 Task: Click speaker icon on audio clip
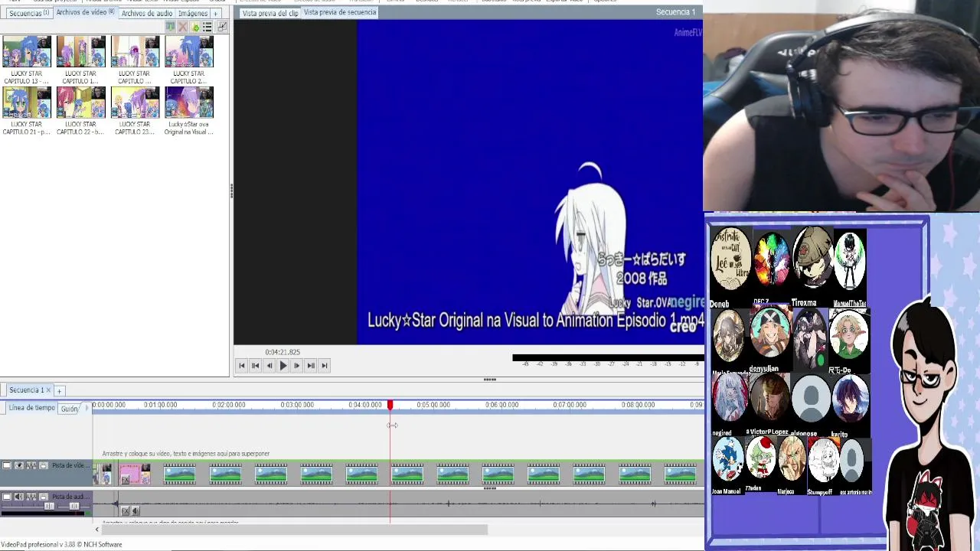[136, 510]
